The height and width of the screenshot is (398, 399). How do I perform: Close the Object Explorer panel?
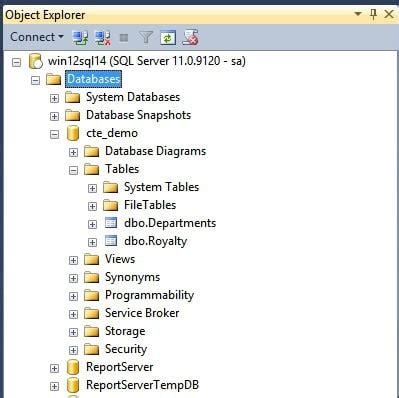(389, 14)
